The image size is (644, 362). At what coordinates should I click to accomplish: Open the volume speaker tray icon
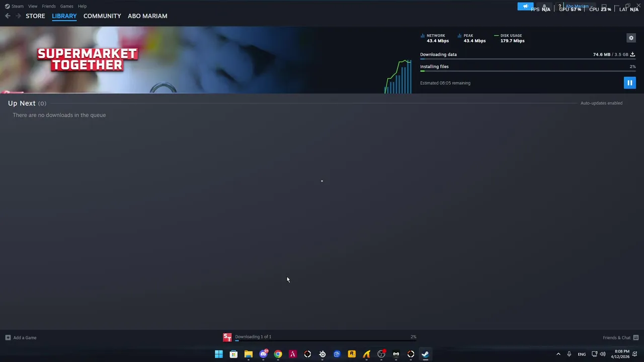coord(603,354)
